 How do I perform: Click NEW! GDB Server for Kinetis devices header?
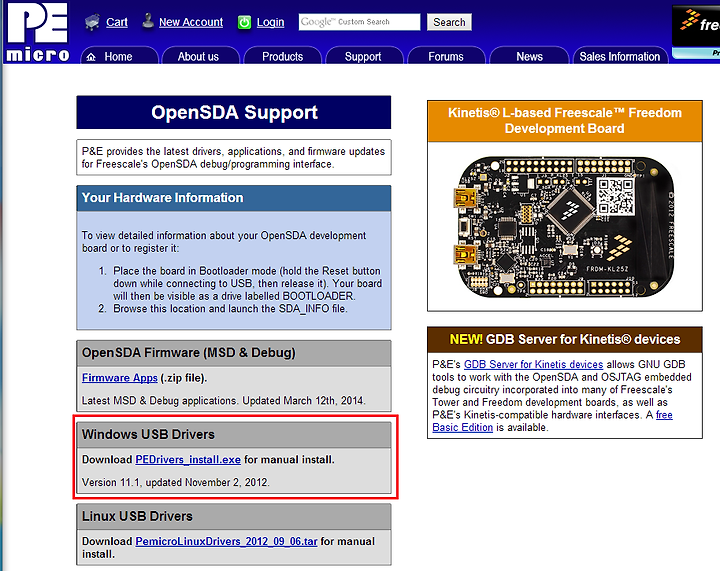tap(564, 339)
